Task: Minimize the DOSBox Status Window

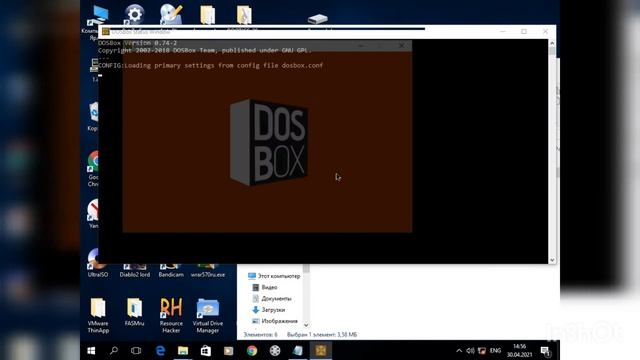Action: point(503,31)
